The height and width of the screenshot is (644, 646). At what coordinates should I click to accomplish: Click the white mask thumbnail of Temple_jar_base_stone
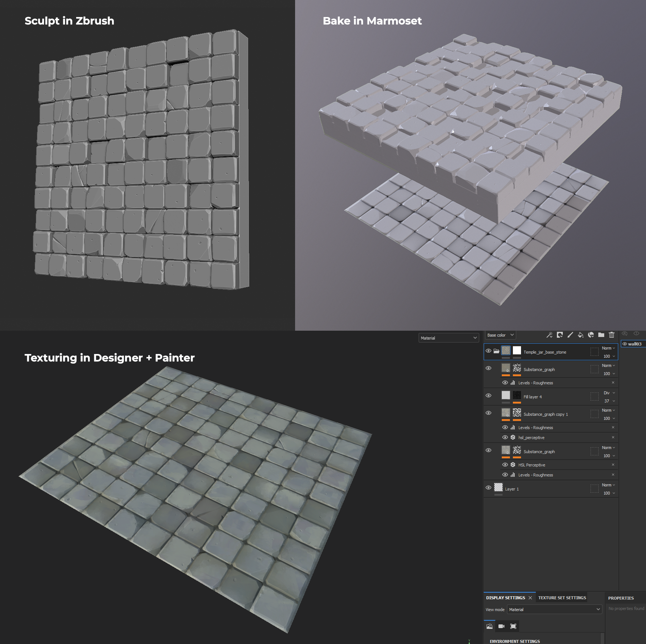coord(517,350)
